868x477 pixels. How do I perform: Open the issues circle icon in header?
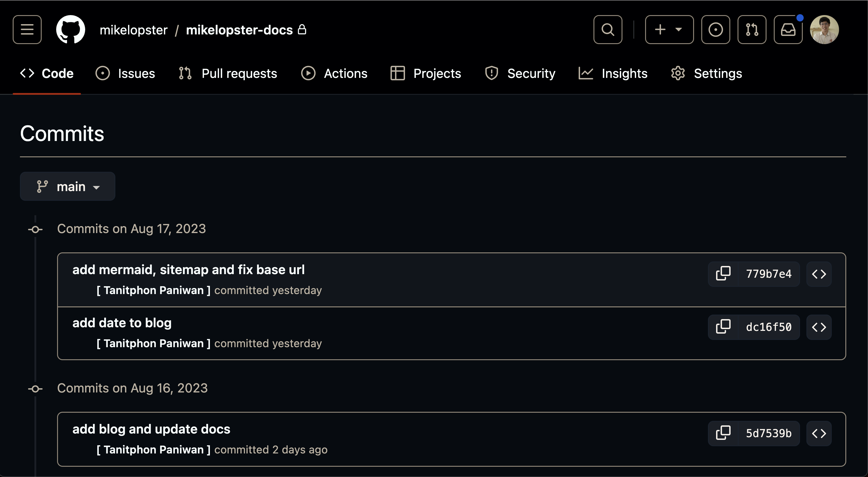[715, 30]
